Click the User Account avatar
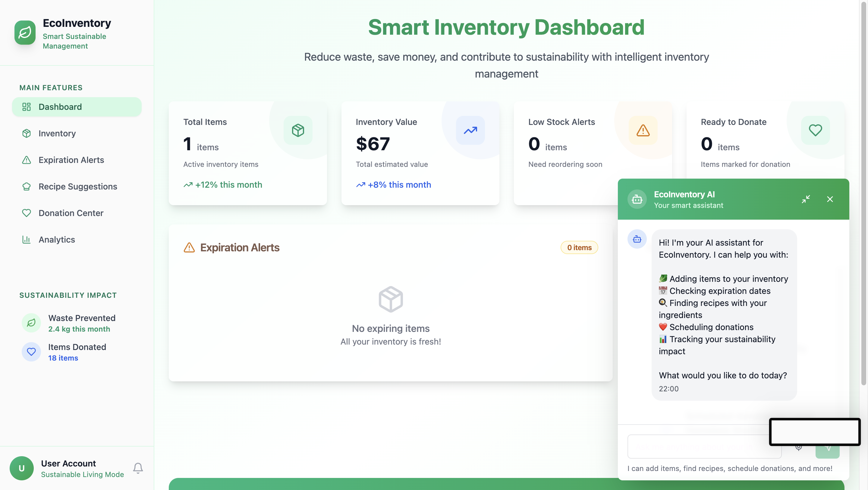This screenshot has height=490, width=868. [22, 468]
